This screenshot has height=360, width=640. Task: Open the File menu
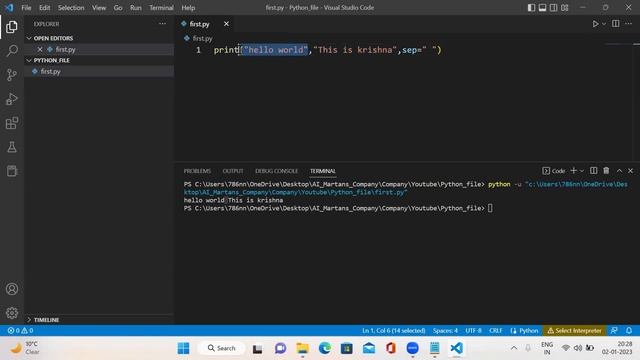tap(26, 8)
